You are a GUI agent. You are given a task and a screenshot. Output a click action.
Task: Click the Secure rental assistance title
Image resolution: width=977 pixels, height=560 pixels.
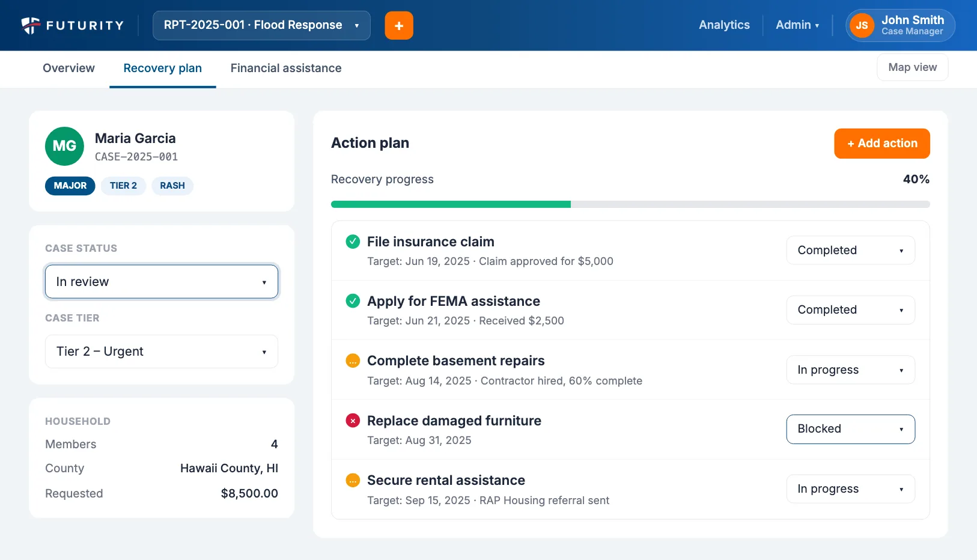446,480
